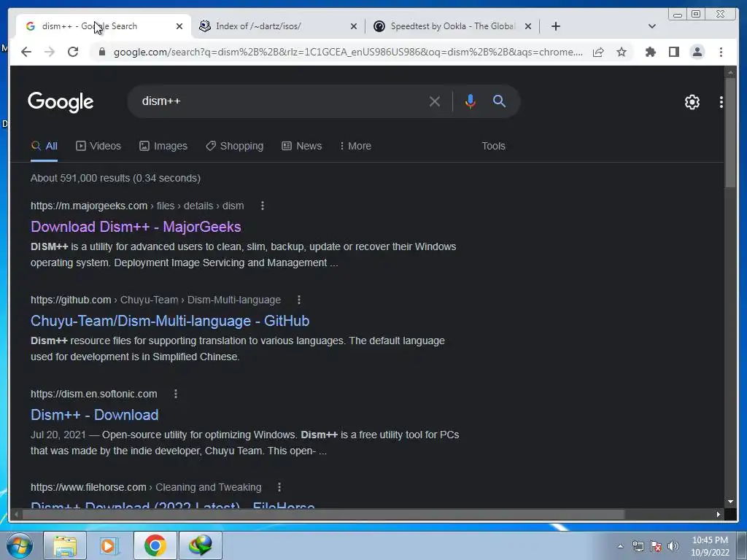Screen dimensions: 747x560
Task: Bookmark this page with the star icon
Action: click(x=622, y=52)
